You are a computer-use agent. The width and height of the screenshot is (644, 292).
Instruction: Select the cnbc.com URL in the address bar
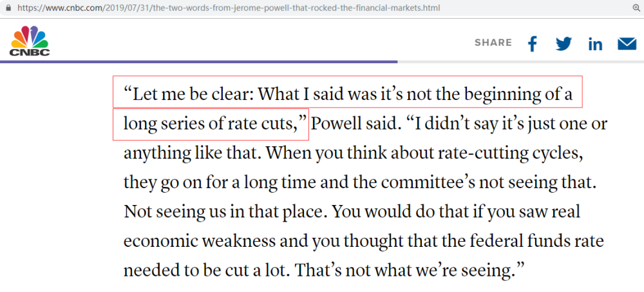tap(229, 8)
